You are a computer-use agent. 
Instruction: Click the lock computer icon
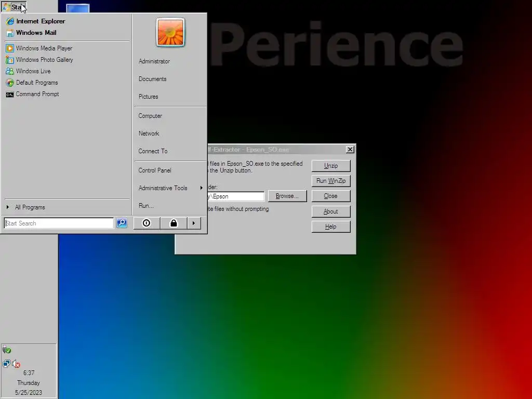[174, 223]
